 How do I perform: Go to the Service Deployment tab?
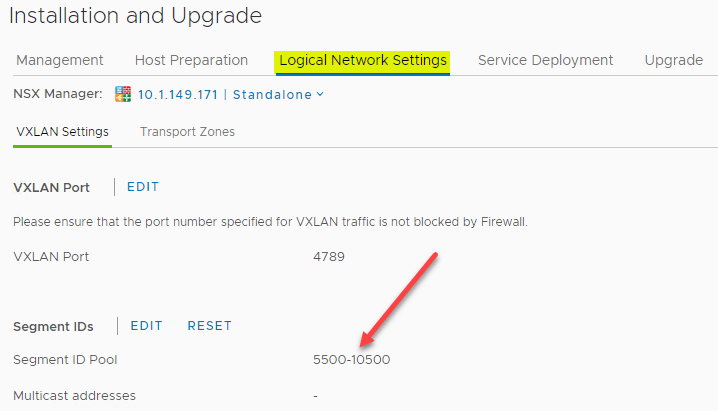[545, 60]
